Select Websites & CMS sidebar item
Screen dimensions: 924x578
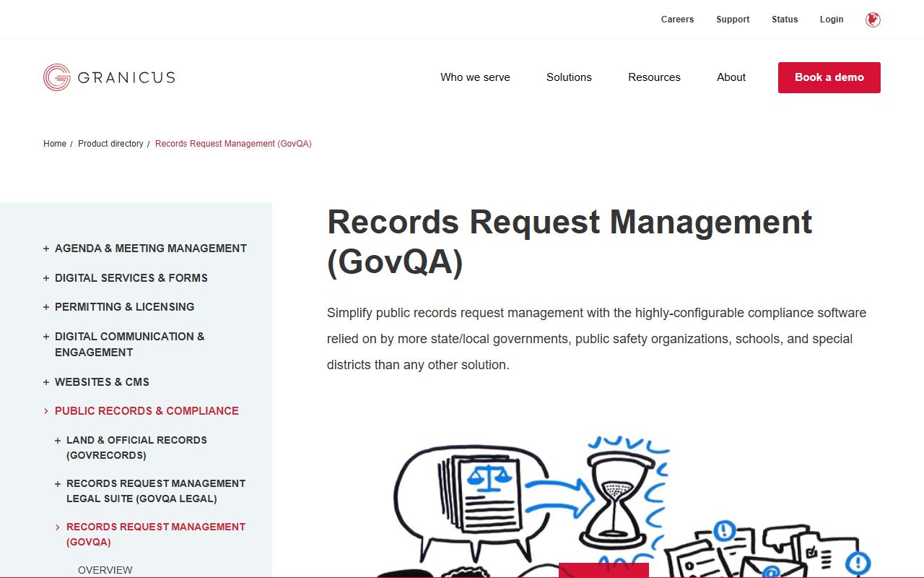pos(102,382)
